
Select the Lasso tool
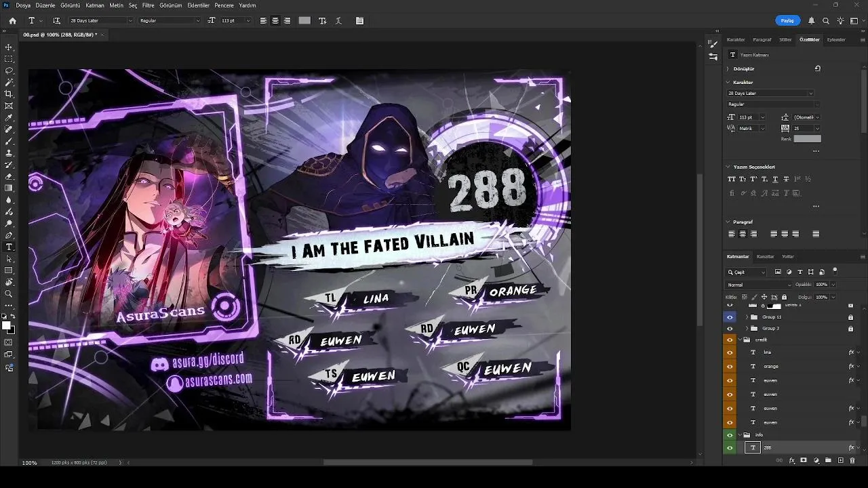pos(9,70)
